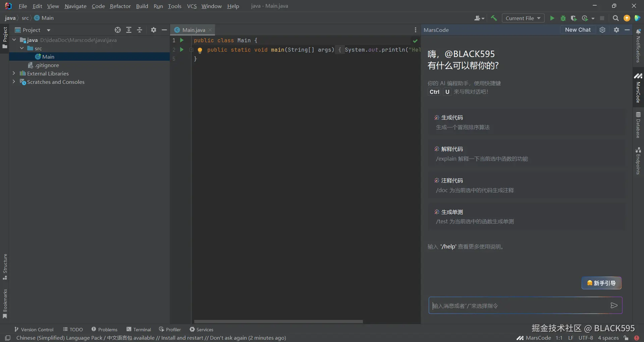644x342 pixels.
Task: Select the Main class in the project tree
Action: [48, 57]
